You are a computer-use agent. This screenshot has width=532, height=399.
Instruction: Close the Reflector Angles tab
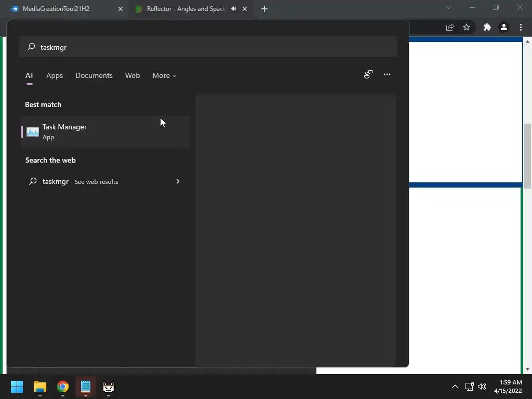click(x=245, y=9)
